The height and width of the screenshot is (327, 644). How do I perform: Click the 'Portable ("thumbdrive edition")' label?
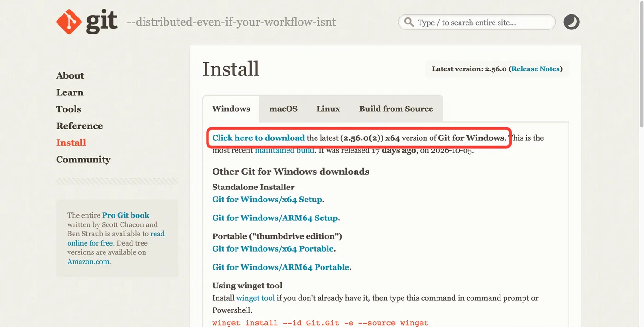(x=277, y=236)
